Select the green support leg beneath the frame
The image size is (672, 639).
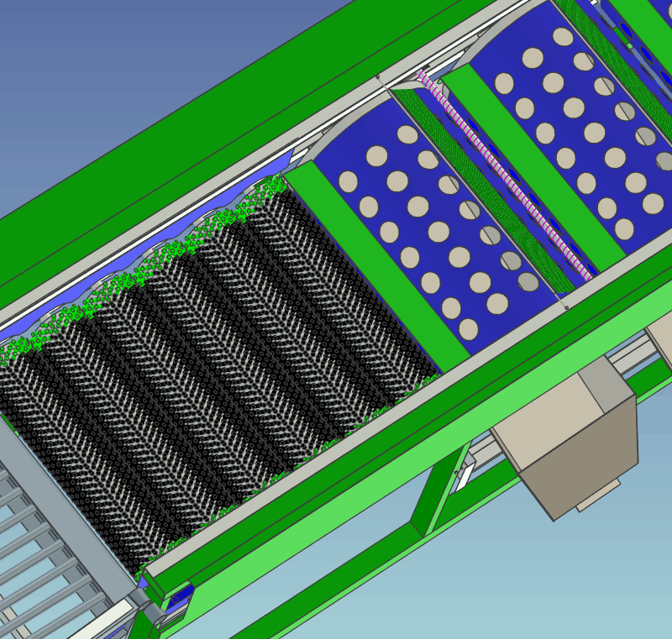point(434,495)
